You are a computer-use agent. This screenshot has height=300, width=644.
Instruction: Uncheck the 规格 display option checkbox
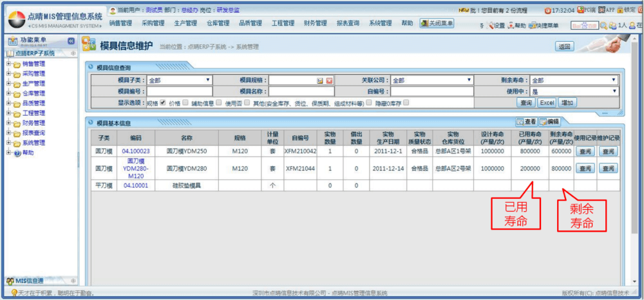pyautogui.click(x=162, y=102)
